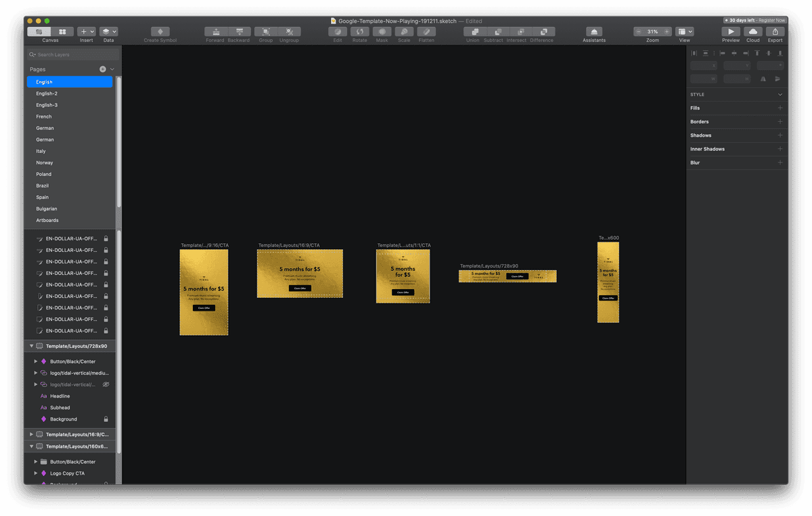The width and height of the screenshot is (812, 516).
Task: Apply the Difference boolean operation
Action: click(544, 32)
